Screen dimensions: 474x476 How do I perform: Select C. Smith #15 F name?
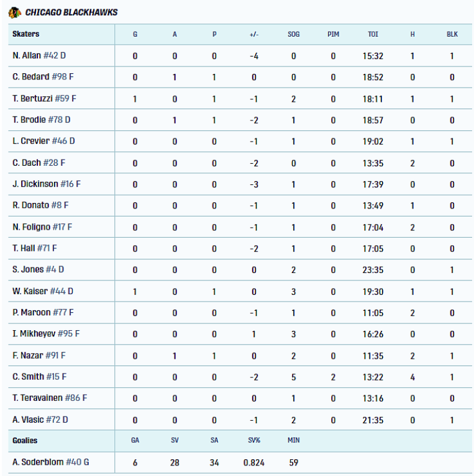tap(40, 377)
